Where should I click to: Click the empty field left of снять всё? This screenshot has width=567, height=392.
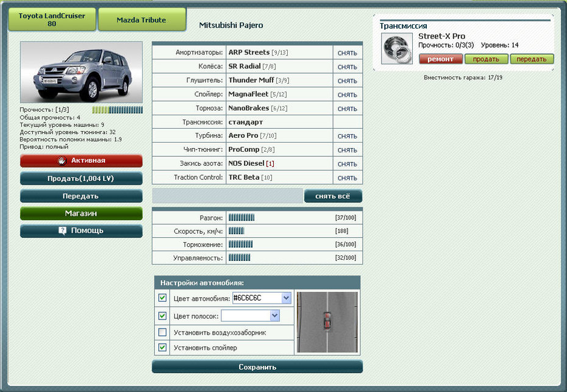[227, 196]
